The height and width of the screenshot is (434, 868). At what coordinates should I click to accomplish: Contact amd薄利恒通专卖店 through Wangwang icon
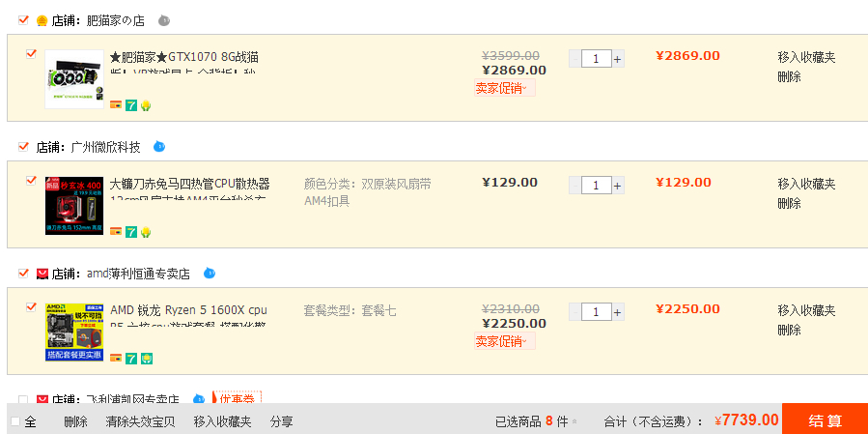click(x=210, y=274)
